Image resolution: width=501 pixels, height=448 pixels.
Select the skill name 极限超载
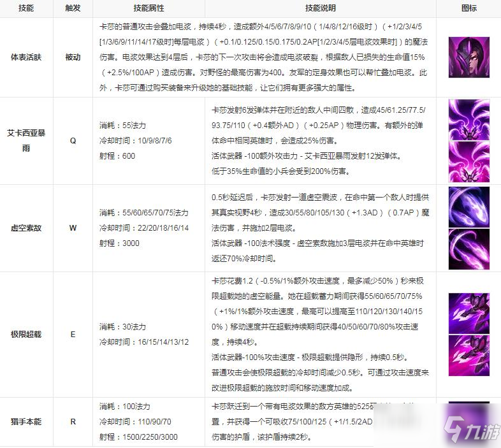tap(26, 335)
